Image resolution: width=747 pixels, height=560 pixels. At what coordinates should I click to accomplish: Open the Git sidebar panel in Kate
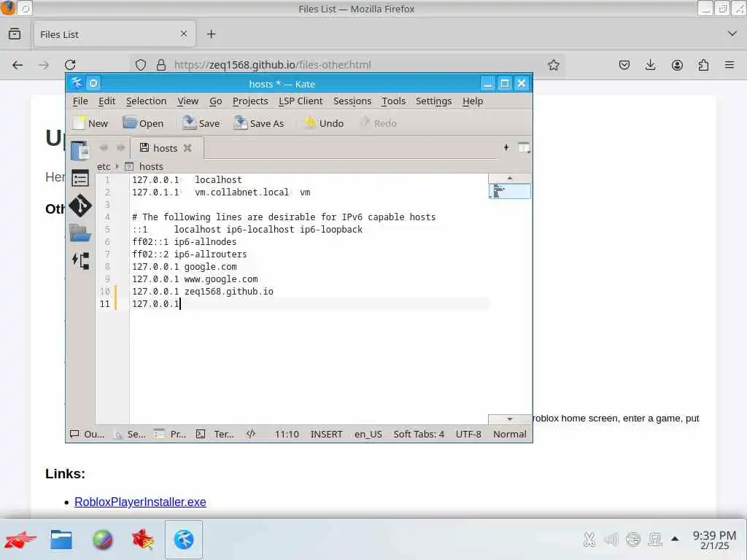80,206
